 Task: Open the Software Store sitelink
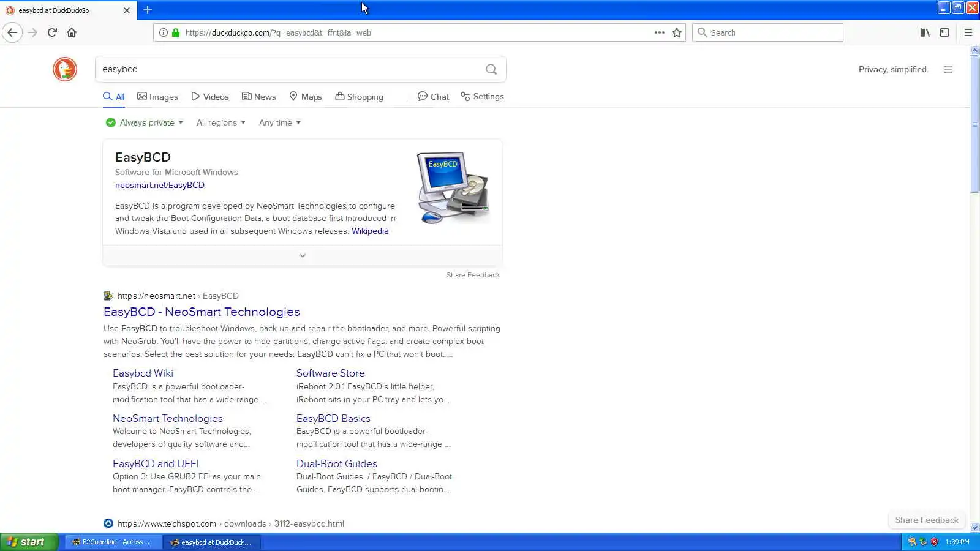(331, 373)
